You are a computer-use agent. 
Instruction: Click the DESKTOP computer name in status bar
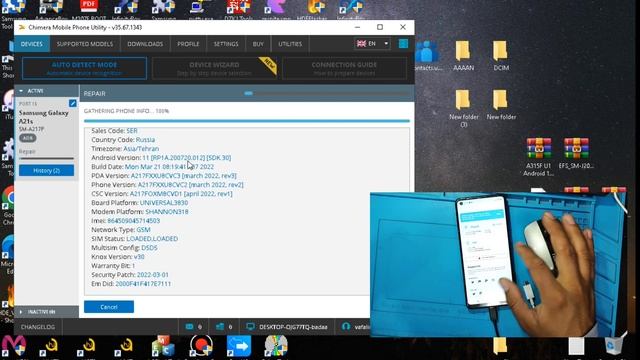(x=293, y=327)
